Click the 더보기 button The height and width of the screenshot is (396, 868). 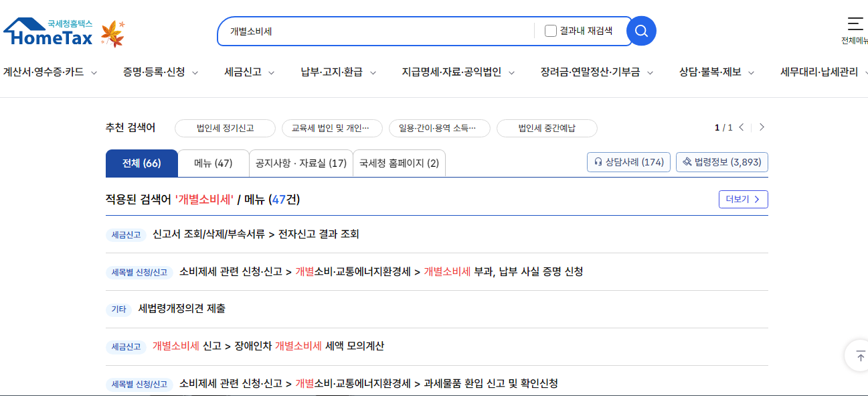743,199
